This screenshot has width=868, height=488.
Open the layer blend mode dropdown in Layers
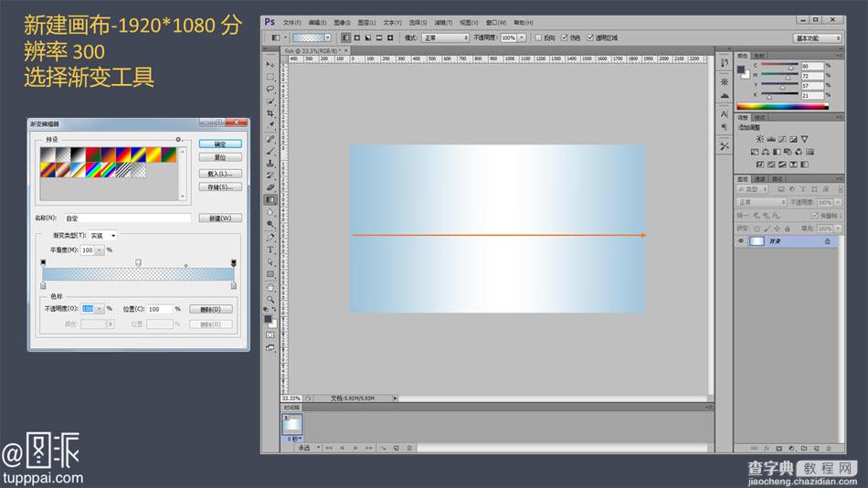coord(761,202)
